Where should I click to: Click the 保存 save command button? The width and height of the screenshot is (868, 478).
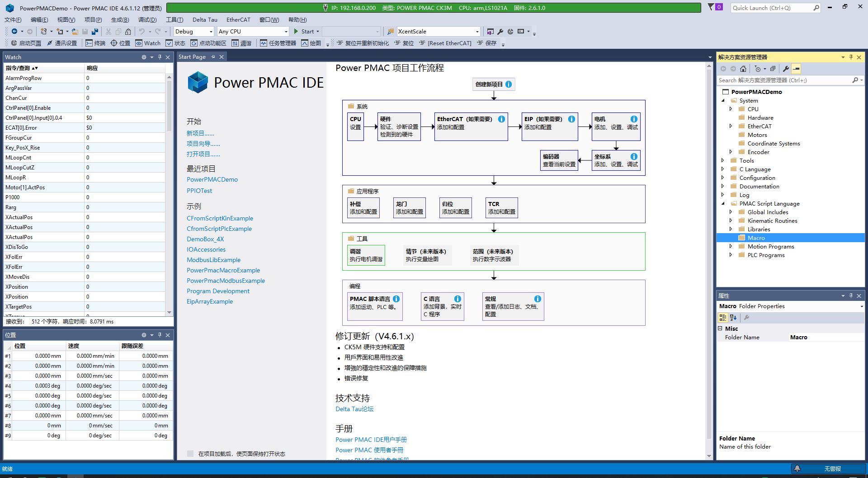pos(487,43)
